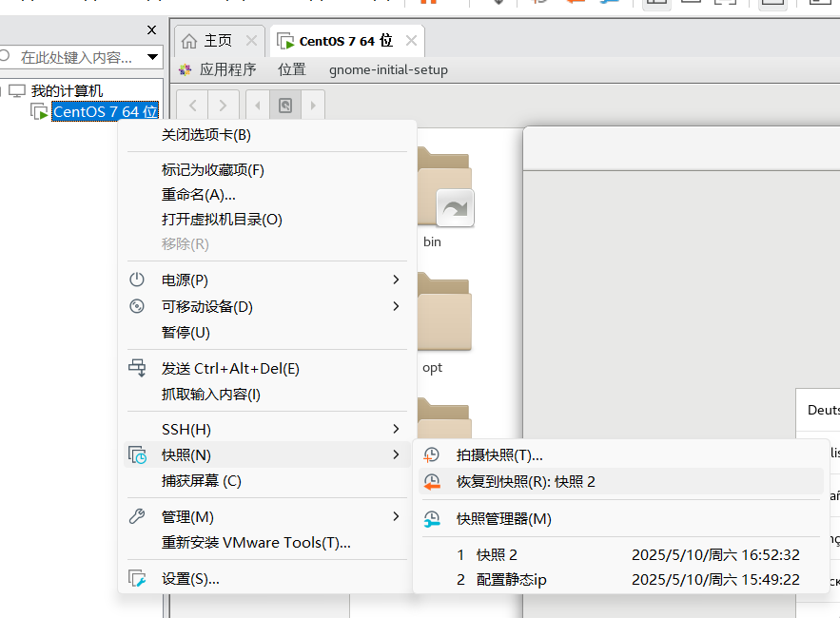
Task: Select snapshot 配置静态ip from list
Action: pos(621,579)
